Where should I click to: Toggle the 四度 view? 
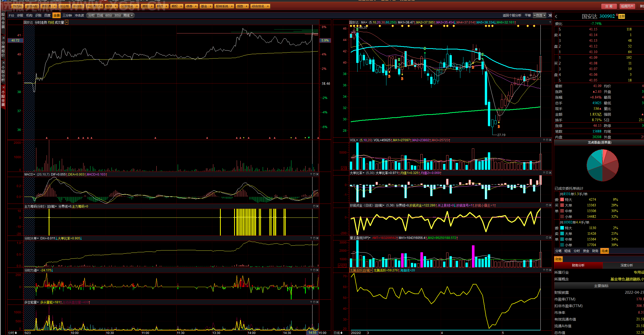pyautogui.click(x=47, y=15)
